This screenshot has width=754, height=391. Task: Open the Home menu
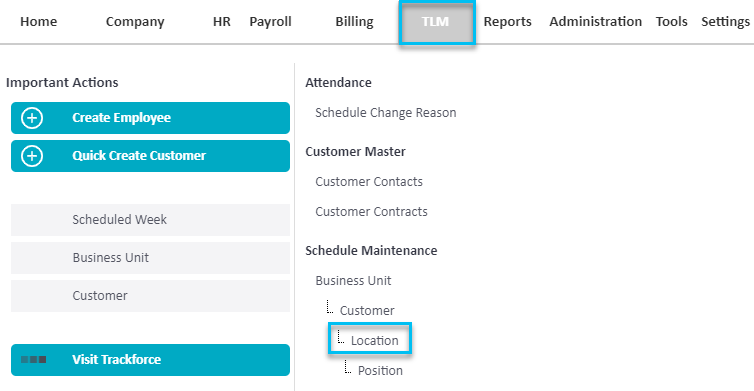click(38, 22)
